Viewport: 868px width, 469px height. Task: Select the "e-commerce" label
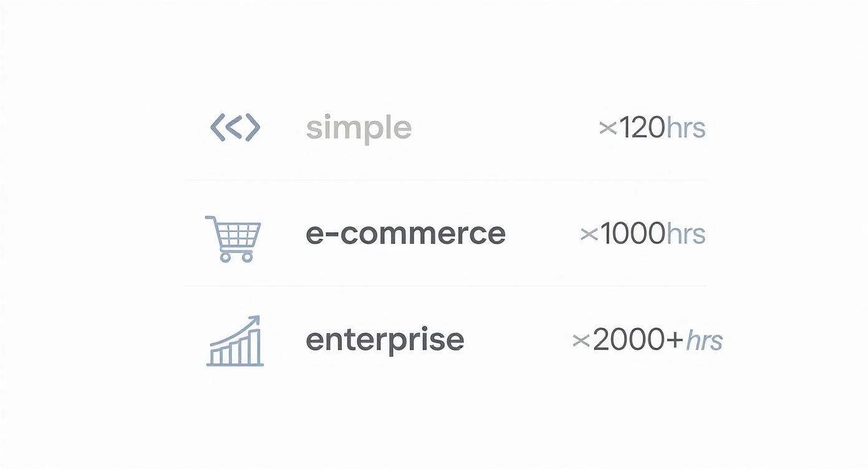405,234
